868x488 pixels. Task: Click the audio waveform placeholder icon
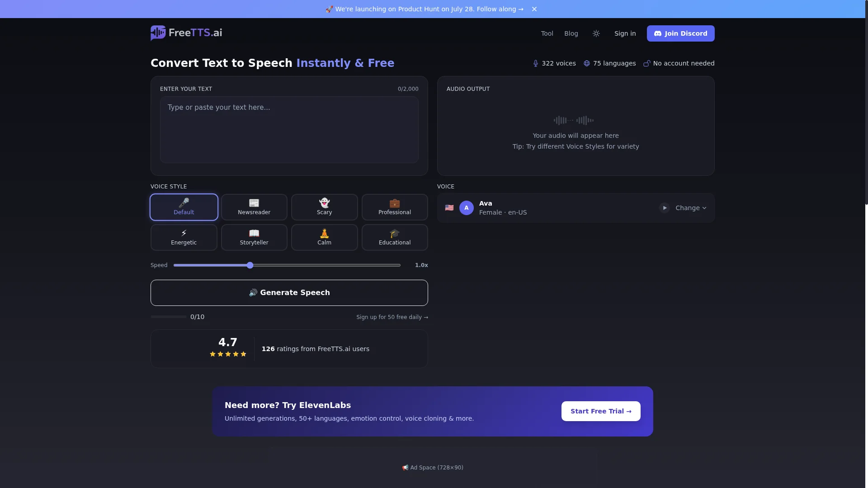574,120
